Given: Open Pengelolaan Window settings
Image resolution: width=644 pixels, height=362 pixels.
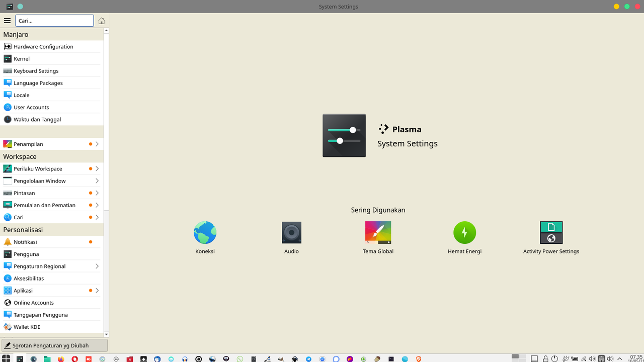Looking at the screenshot, I should pyautogui.click(x=52, y=181).
